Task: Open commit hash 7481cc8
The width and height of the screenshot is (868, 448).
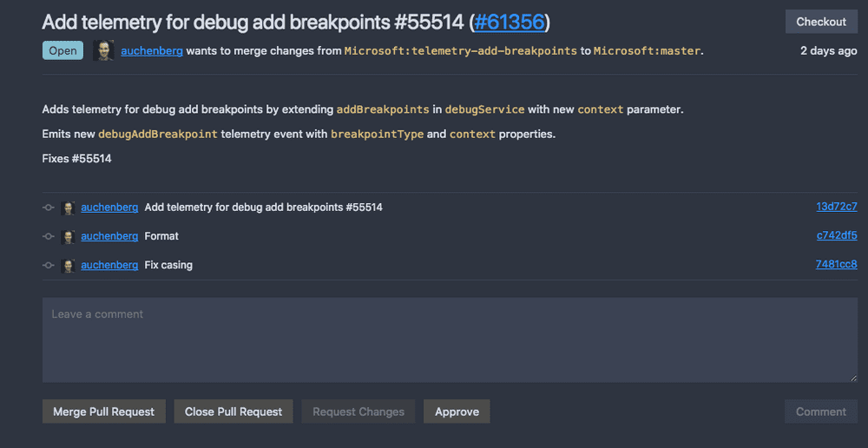Action: click(836, 264)
